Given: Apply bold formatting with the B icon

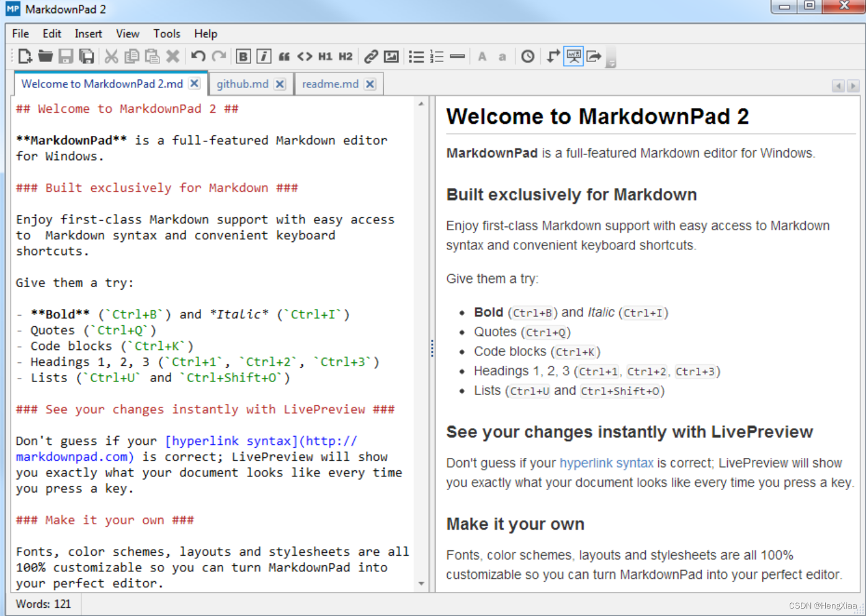Looking at the screenshot, I should click(243, 56).
